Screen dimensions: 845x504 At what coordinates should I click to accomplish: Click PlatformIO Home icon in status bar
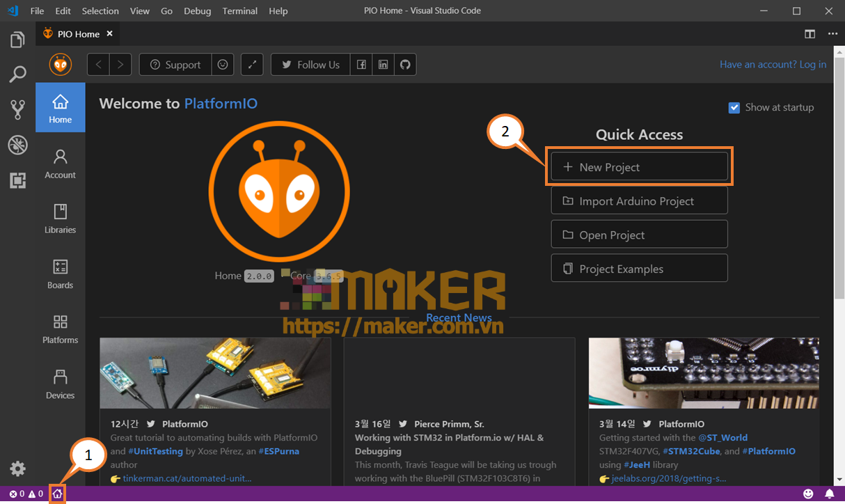57,494
